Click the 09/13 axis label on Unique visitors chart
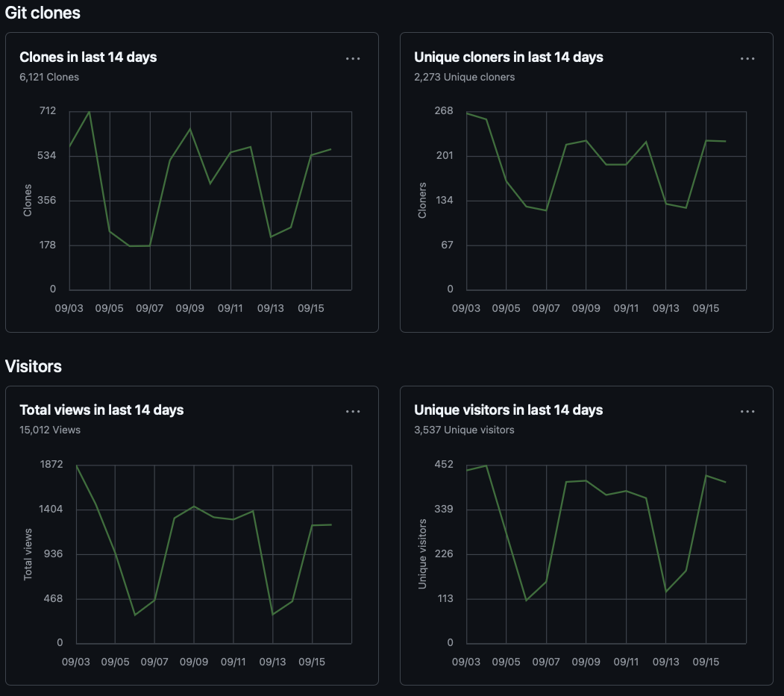This screenshot has height=696, width=784. pyautogui.click(x=665, y=661)
